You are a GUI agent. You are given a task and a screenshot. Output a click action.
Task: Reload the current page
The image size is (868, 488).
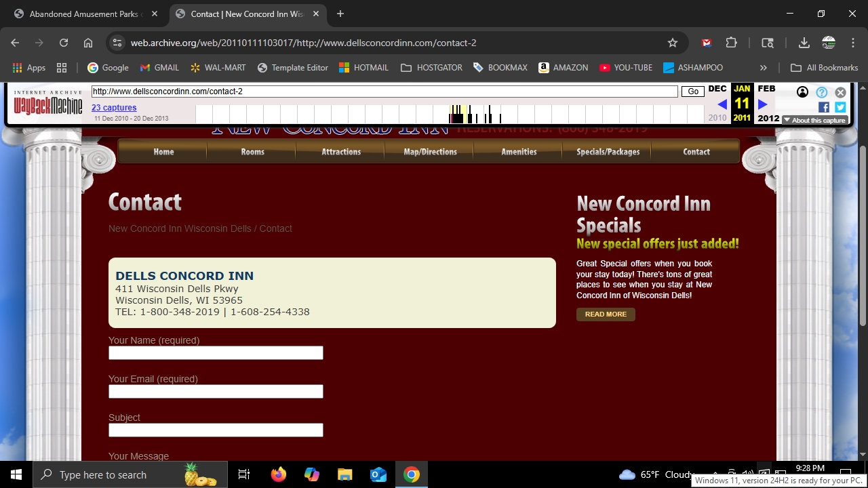64,43
